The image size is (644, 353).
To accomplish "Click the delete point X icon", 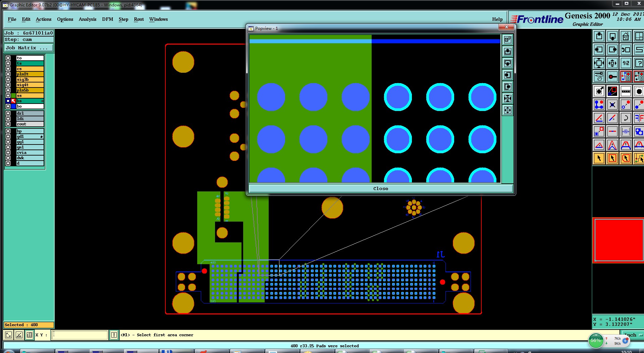I will [612, 105].
